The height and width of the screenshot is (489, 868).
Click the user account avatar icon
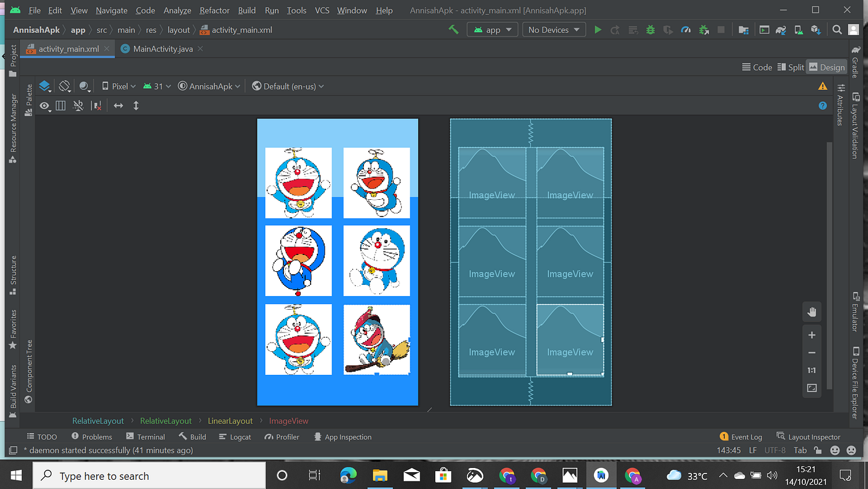click(854, 29)
